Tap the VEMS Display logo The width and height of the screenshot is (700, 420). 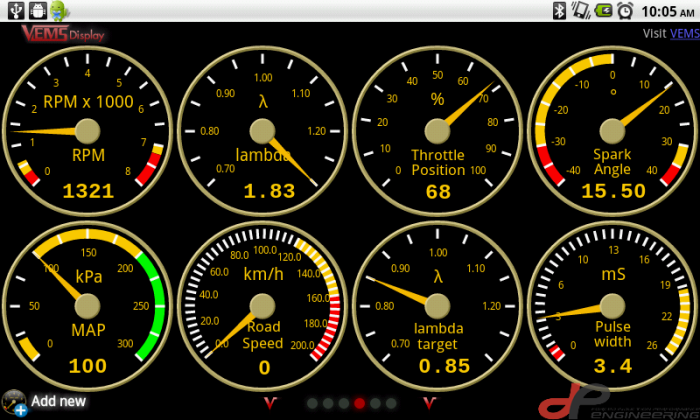point(62,33)
